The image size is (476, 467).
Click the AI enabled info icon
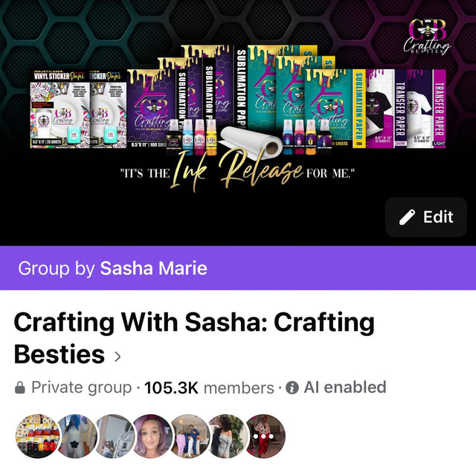tap(292, 387)
